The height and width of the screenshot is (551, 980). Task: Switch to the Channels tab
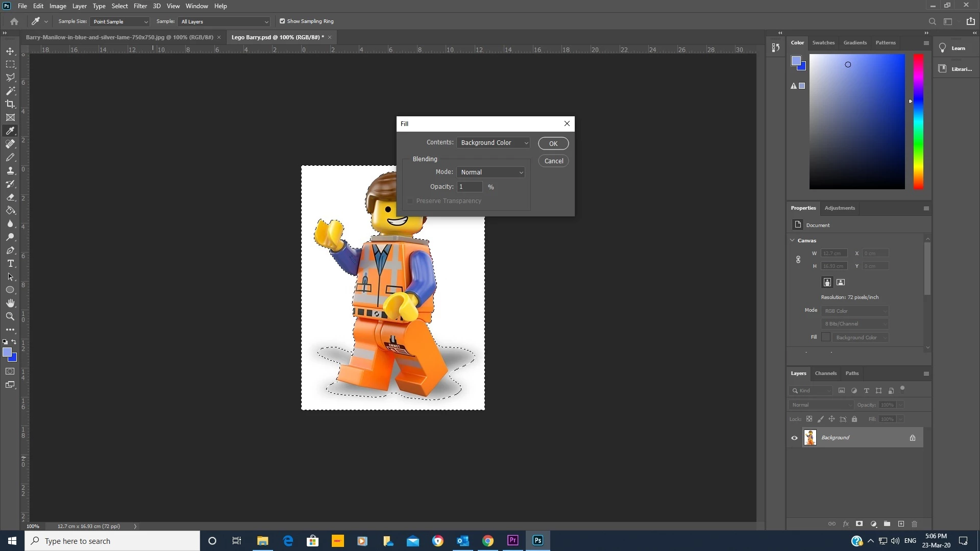click(x=825, y=373)
